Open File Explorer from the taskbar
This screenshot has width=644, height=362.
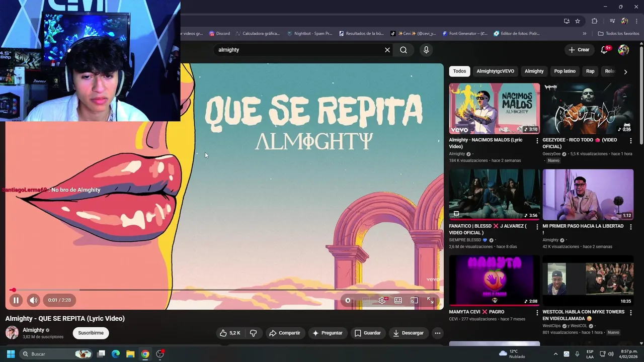click(x=130, y=354)
